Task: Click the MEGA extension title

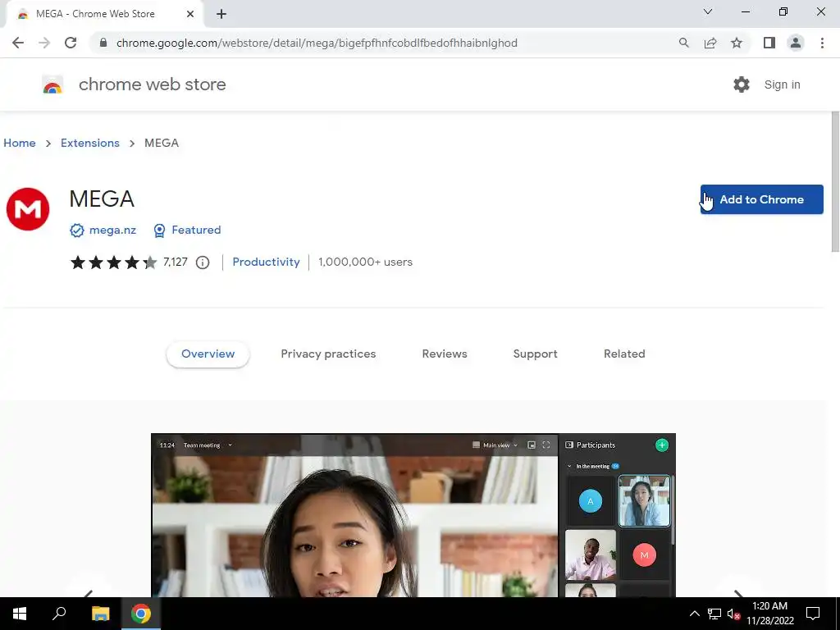Action: (102, 199)
